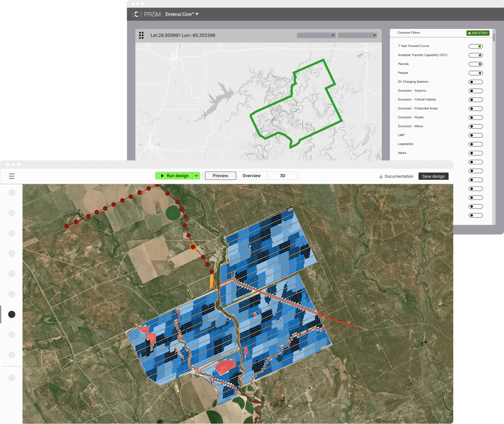Click the Enverus PRISM logo icon

click(x=135, y=14)
